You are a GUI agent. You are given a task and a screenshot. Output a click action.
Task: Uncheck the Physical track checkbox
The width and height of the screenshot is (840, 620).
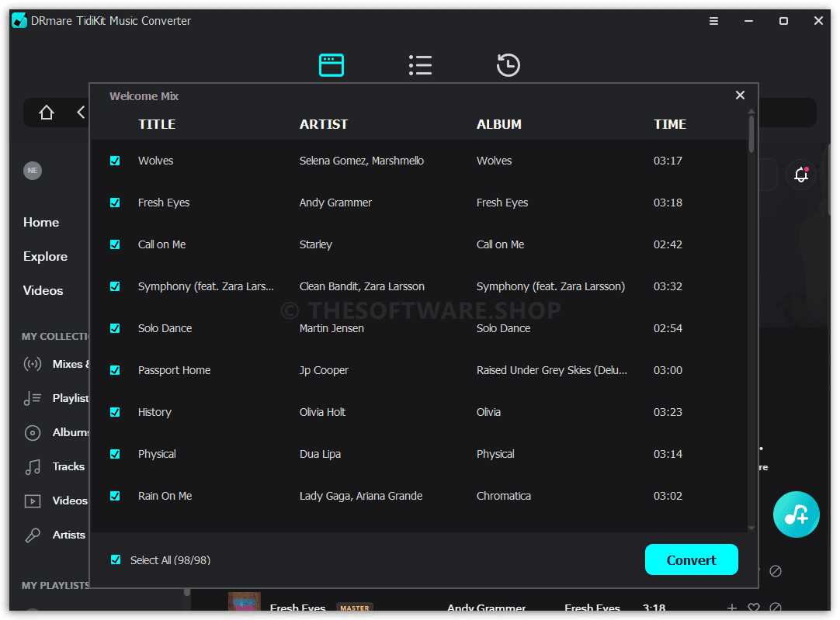click(115, 454)
